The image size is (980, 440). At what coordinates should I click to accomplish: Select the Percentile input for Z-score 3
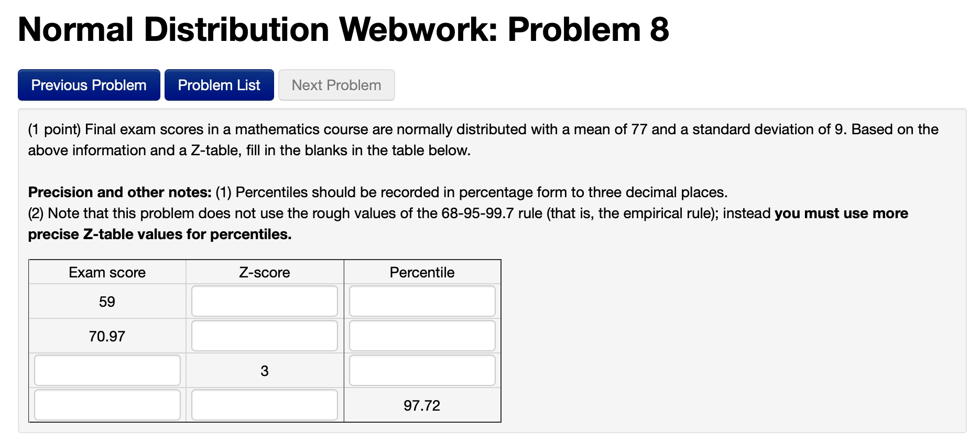(x=422, y=370)
